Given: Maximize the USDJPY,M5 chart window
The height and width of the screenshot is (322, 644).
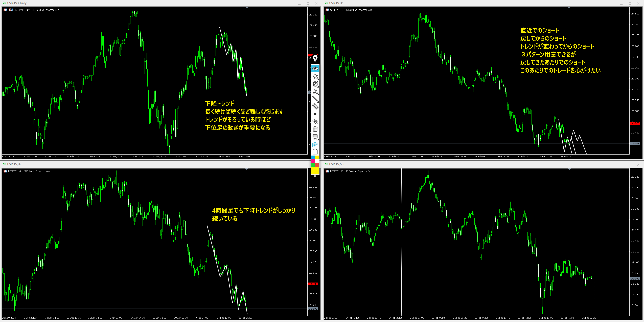Looking at the screenshot, I should click(630, 165).
